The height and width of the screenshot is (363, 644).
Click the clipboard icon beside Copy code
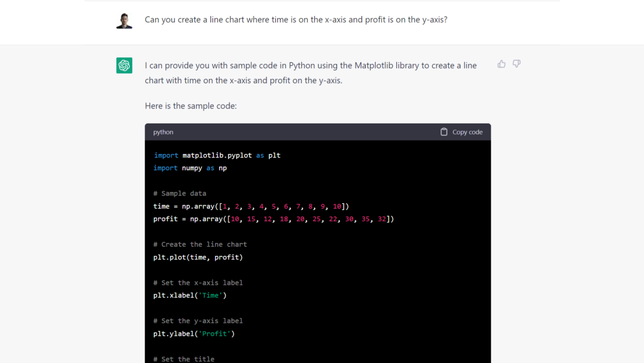click(x=444, y=132)
